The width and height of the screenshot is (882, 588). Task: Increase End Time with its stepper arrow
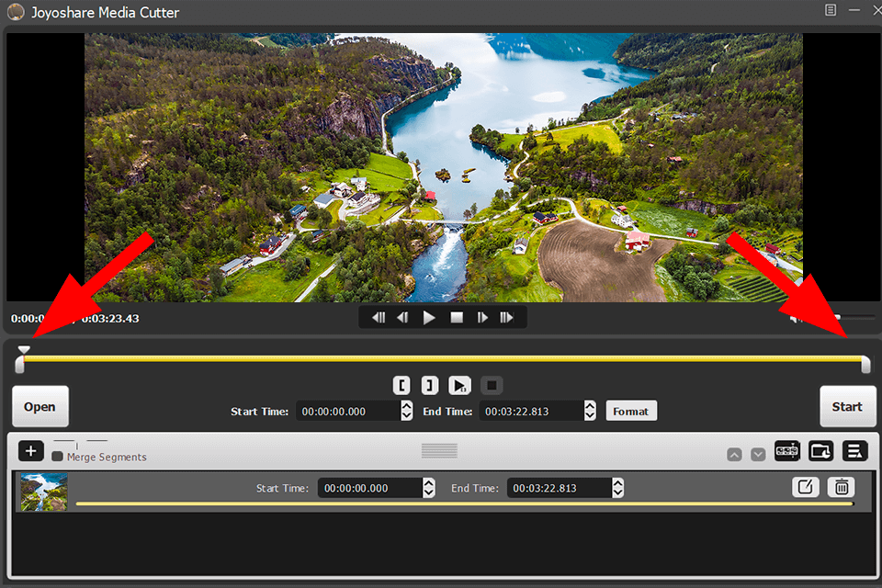592,406
